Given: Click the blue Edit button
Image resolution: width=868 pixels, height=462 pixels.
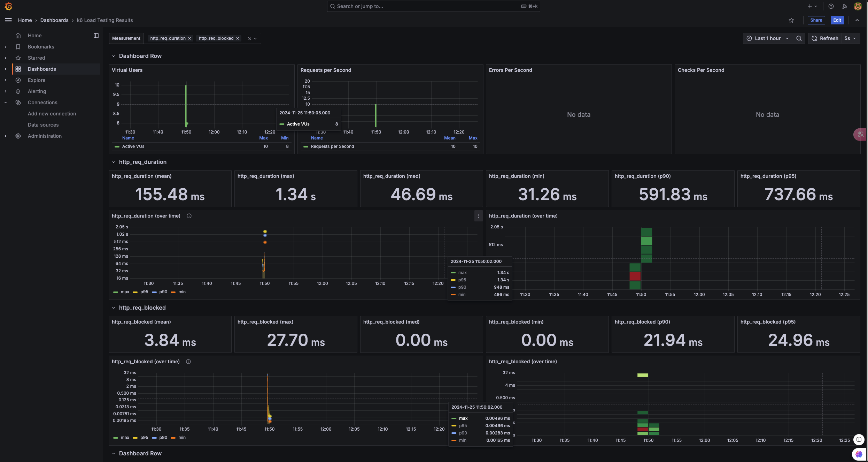Looking at the screenshot, I should 837,20.
